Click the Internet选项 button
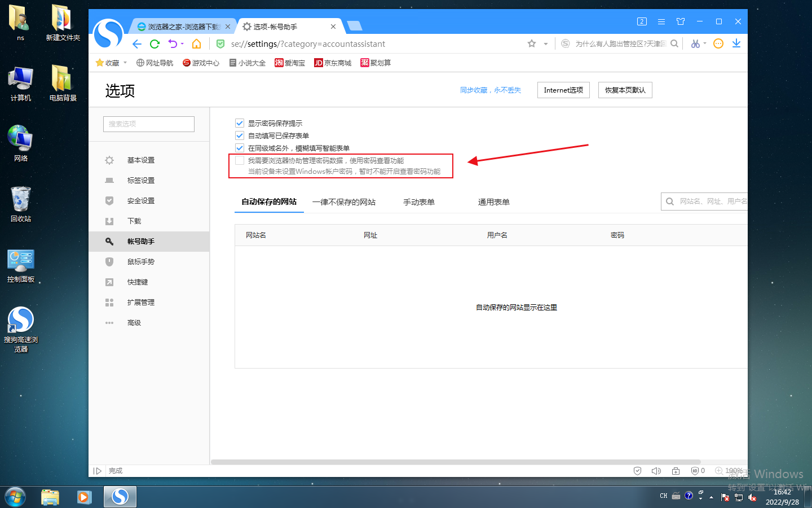The image size is (812, 508). click(x=563, y=90)
